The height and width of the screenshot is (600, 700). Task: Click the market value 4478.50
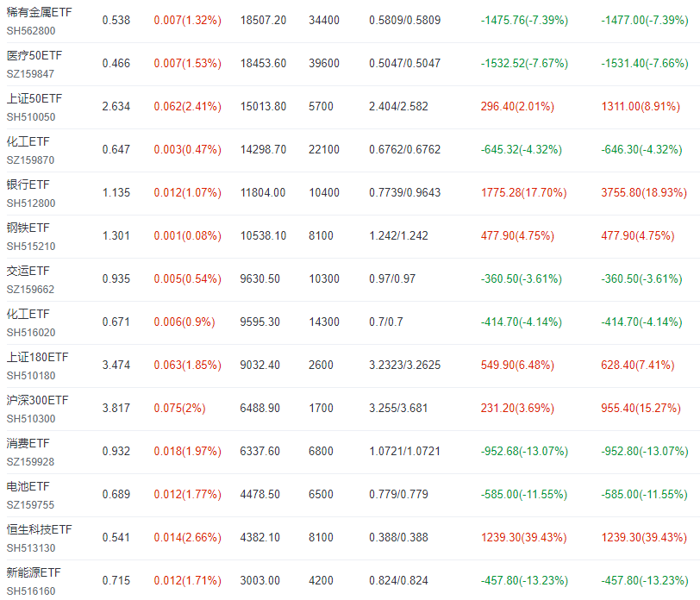click(x=259, y=494)
